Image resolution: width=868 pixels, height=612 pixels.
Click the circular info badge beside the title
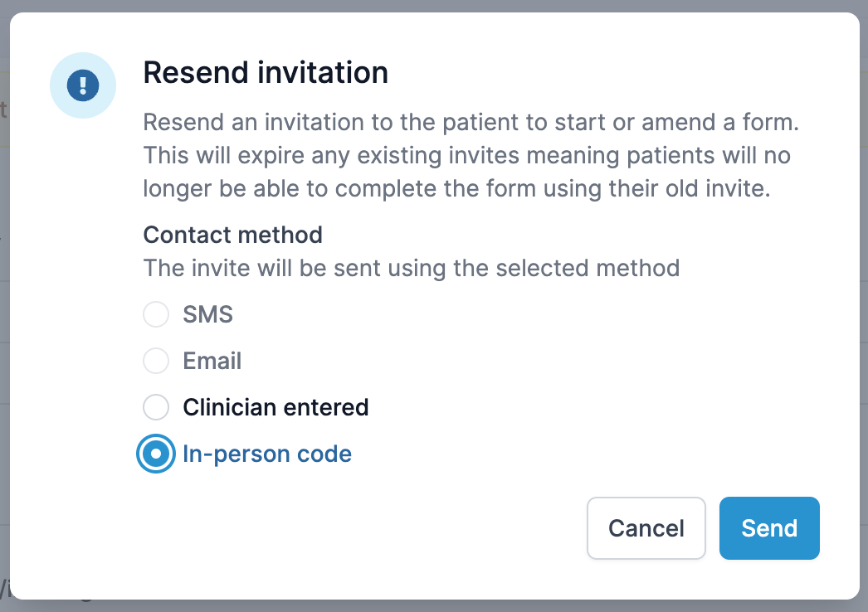pyautogui.click(x=83, y=85)
